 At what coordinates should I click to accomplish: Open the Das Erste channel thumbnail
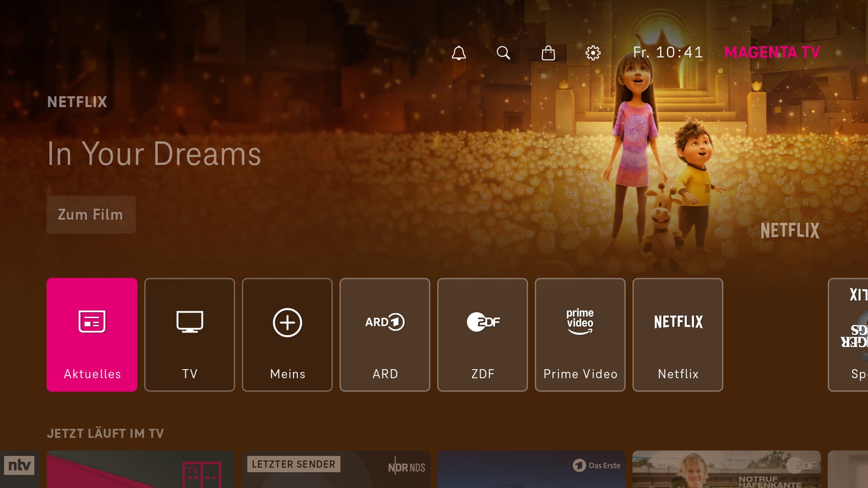(x=531, y=470)
